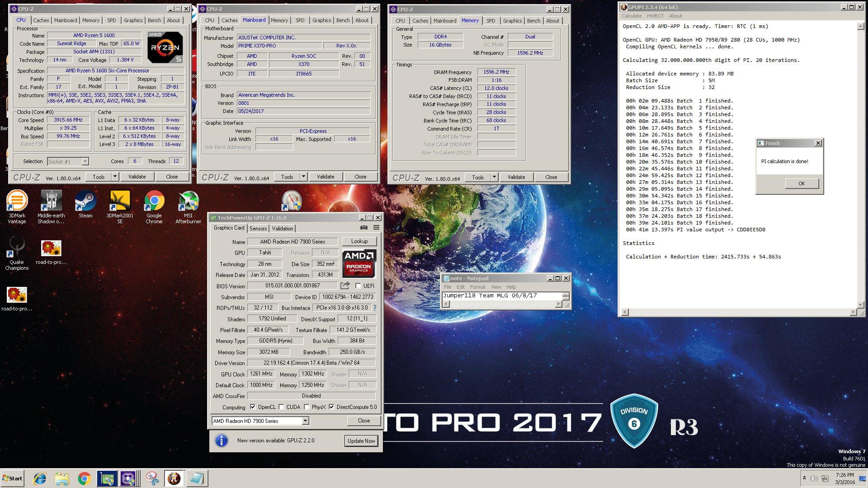Open the About menu in GPUPI
Image resolution: width=868 pixels, height=488 pixels.
[x=675, y=16]
